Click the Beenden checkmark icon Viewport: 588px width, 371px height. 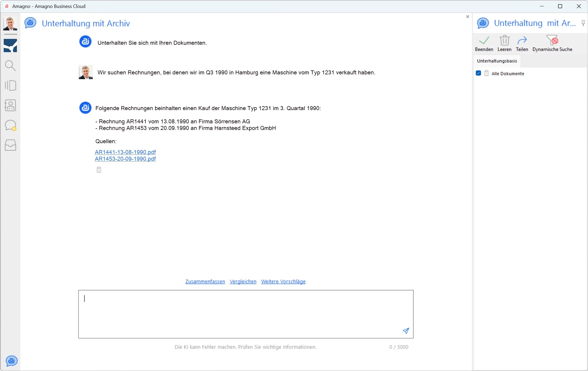click(484, 41)
